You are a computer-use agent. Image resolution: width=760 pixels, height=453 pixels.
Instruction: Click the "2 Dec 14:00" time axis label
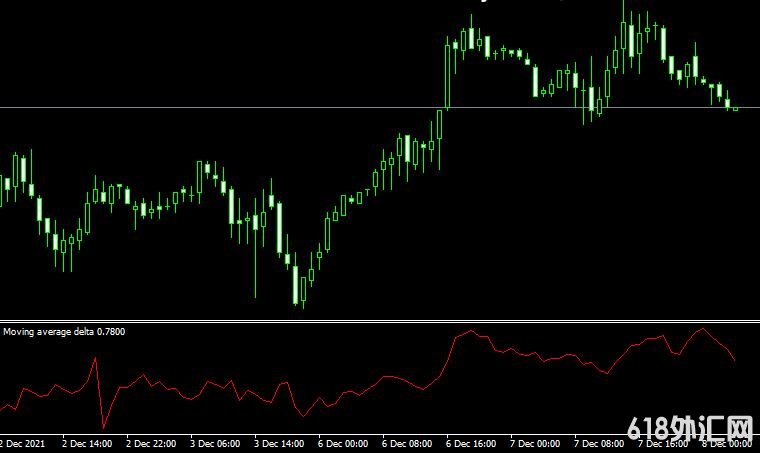pos(87,444)
